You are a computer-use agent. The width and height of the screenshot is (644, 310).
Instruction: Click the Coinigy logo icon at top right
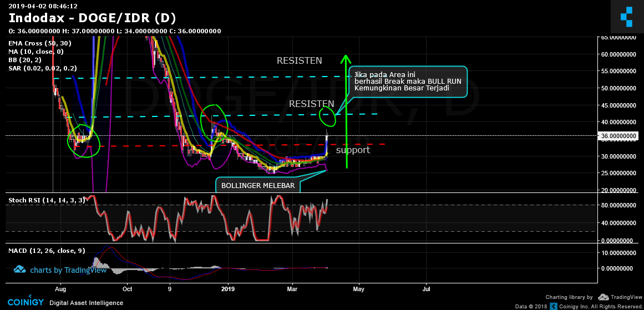tap(627, 17)
